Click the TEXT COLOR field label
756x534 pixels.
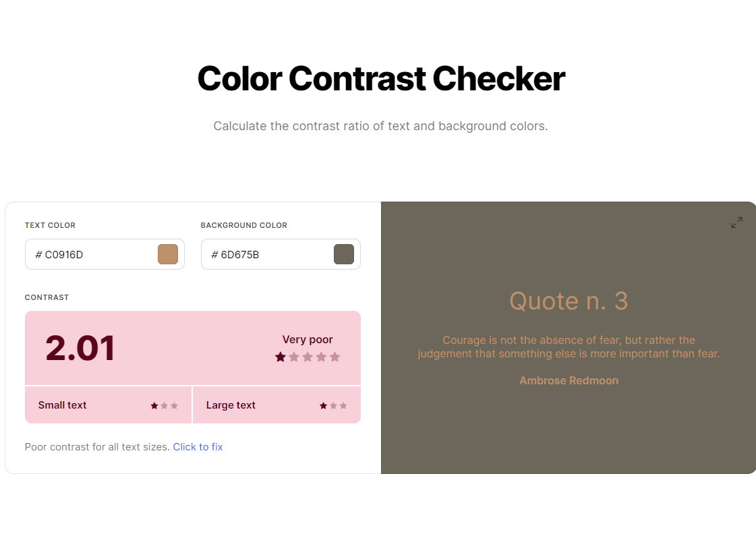[x=50, y=225]
